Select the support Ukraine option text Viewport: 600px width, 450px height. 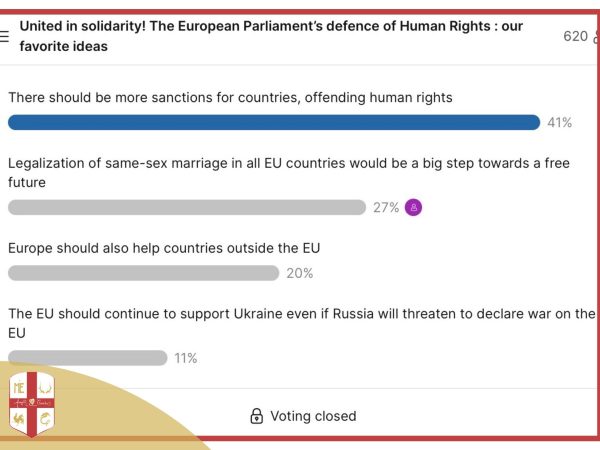[300, 322]
